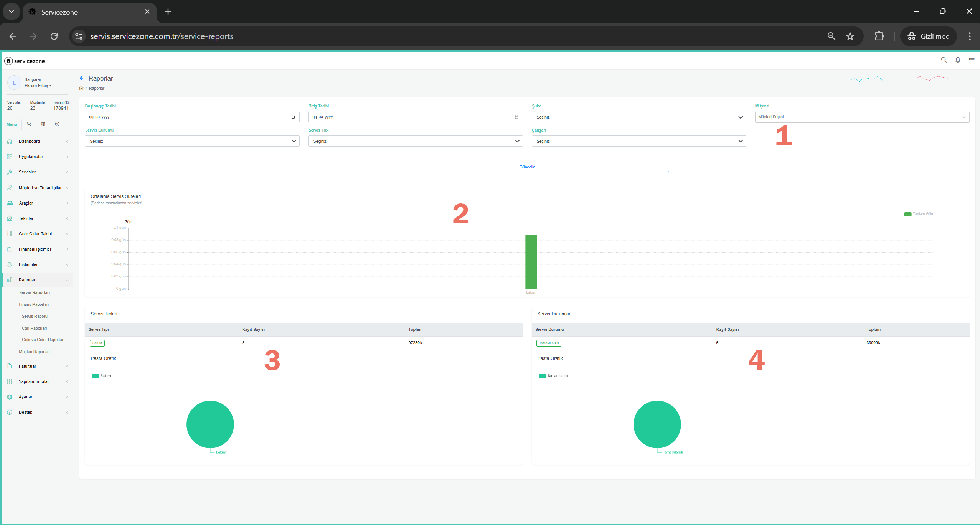The image size is (980, 525).
Task: Open the list menu icon in header
Action: click(972, 60)
